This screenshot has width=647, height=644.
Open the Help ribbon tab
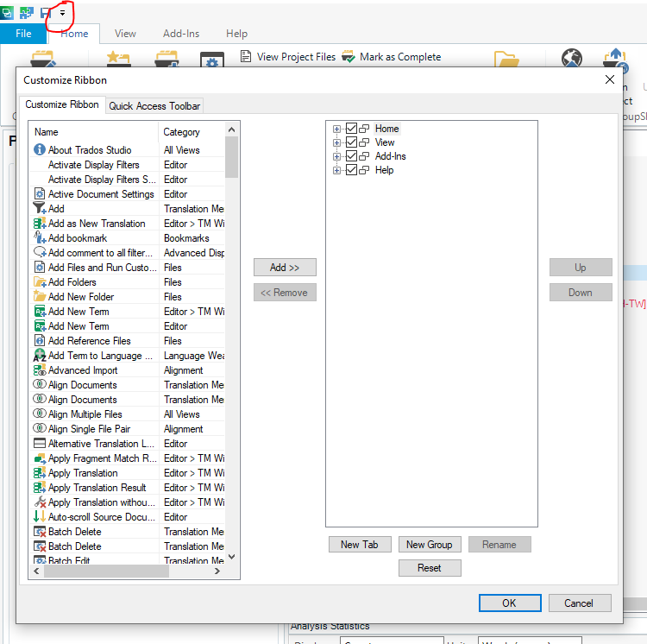pos(236,34)
